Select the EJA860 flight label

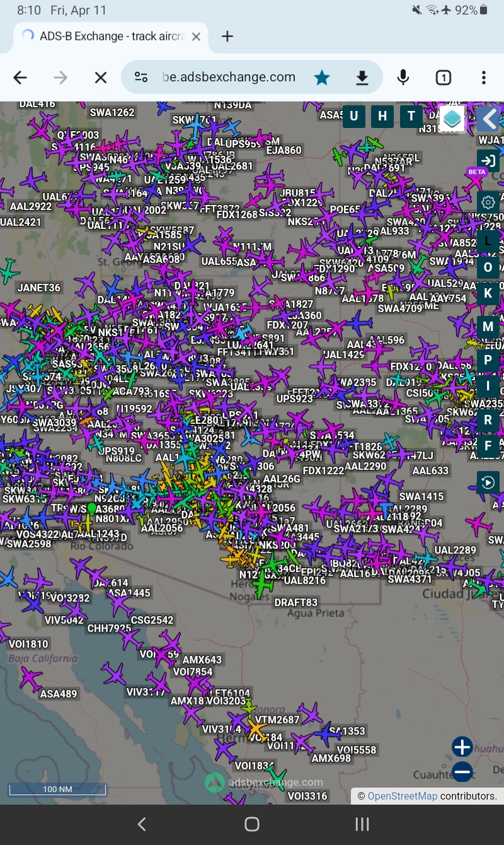(284, 150)
